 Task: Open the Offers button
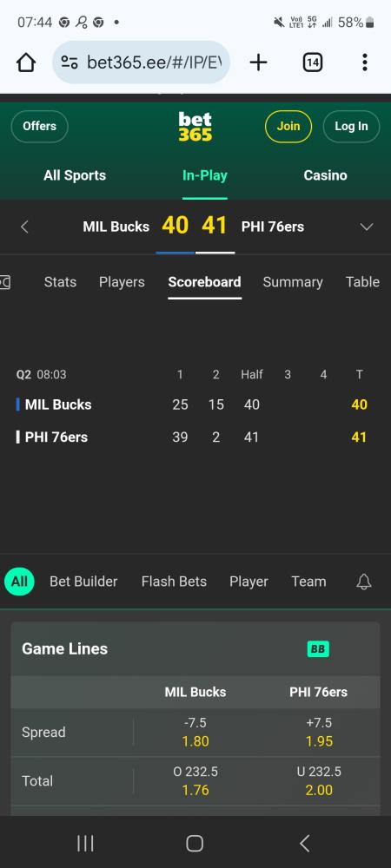point(39,126)
